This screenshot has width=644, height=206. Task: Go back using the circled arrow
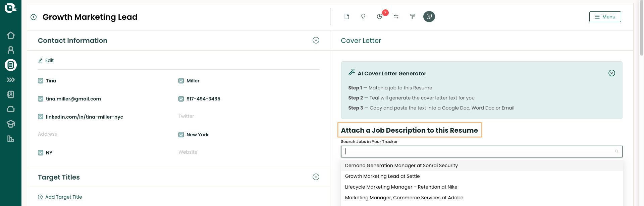click(x=34, y=17)
